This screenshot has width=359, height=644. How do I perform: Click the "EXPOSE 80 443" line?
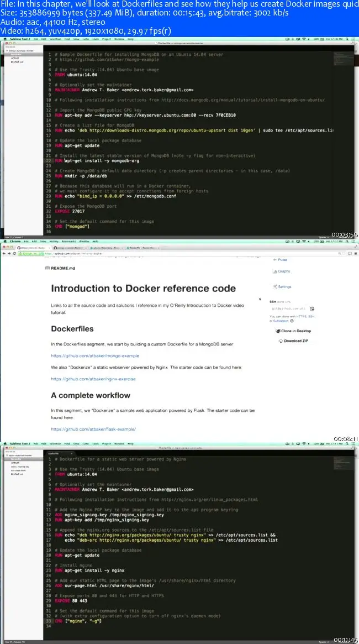point(70,600)
